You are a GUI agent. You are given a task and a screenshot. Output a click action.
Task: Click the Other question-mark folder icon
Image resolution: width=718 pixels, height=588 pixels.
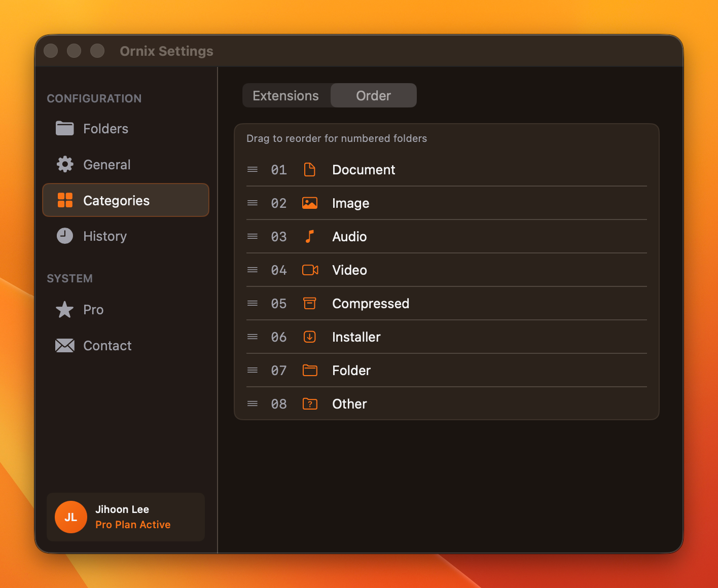pos(309,404)
